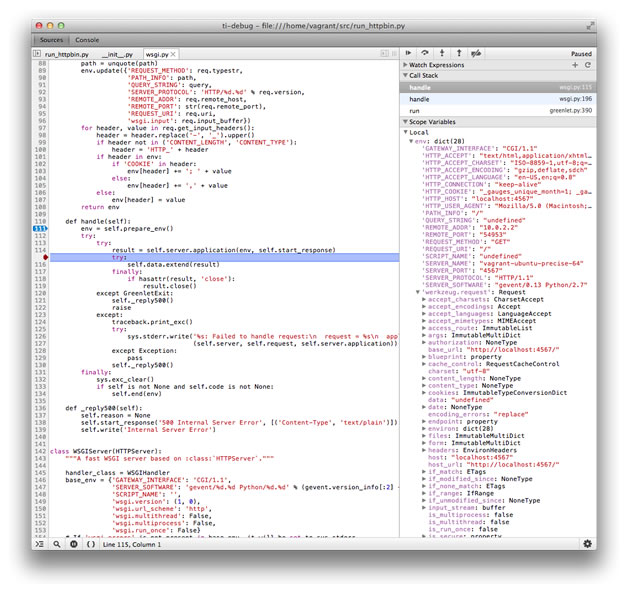Add a new watch expression

[x=574, y=64]
